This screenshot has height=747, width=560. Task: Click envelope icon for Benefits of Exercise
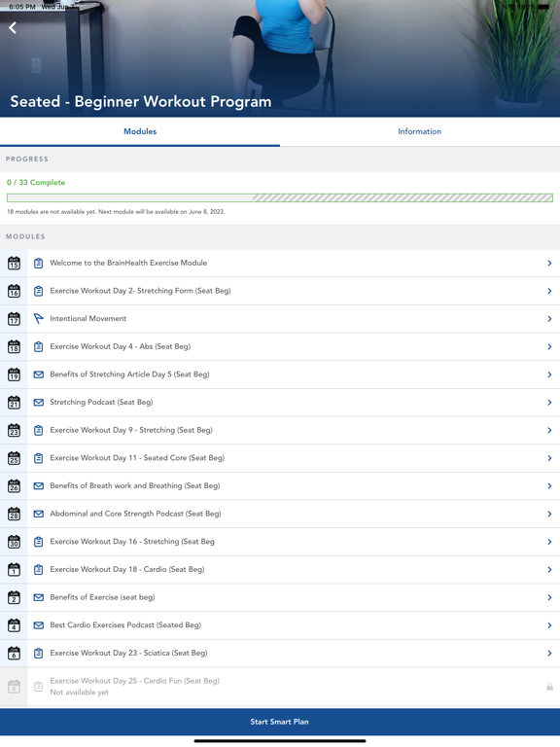click(x=39, y=597)
